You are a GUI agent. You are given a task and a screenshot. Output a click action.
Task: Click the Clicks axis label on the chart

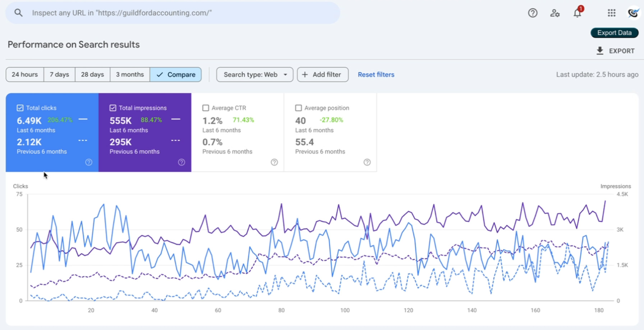pyautogui.click(x=20, y=186)
